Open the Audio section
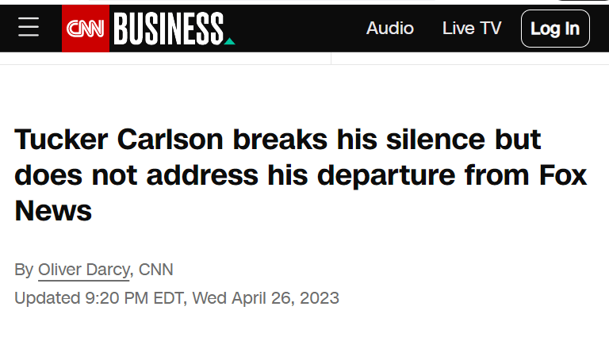Screen dimensions: 609x364 389,29
